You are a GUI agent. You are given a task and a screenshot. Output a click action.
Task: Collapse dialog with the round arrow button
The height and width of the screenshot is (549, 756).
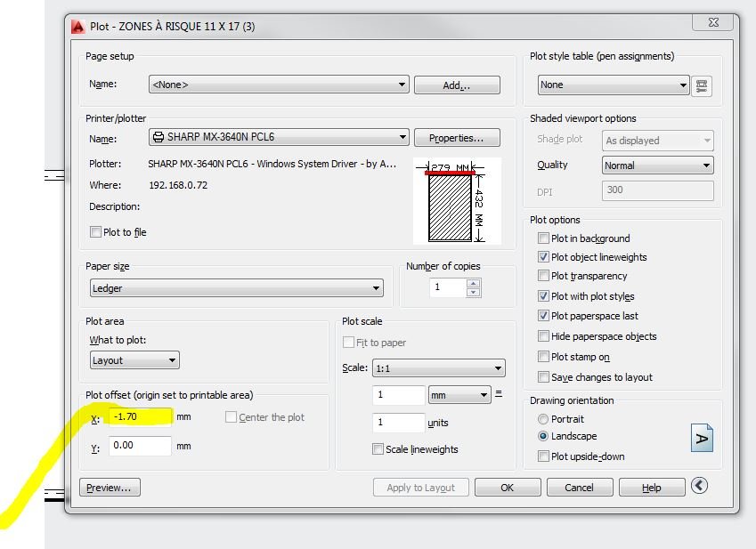(699, 486)
